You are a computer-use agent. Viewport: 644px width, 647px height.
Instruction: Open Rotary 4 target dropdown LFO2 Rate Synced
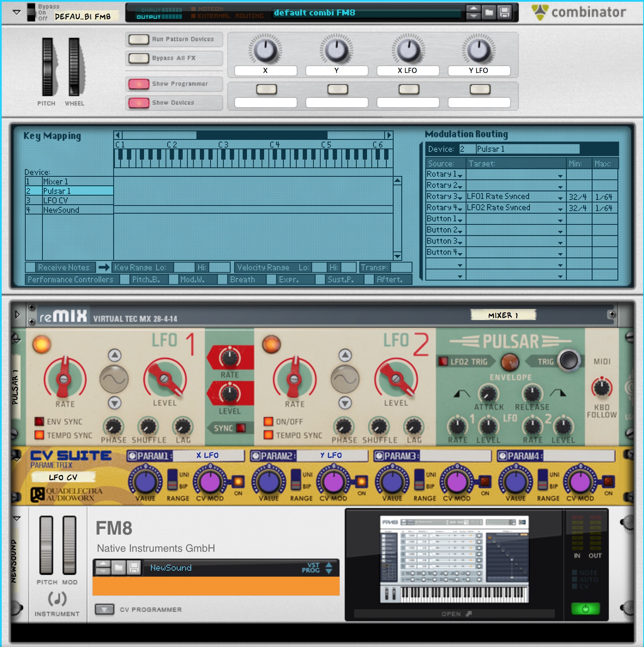click(516, 208)
